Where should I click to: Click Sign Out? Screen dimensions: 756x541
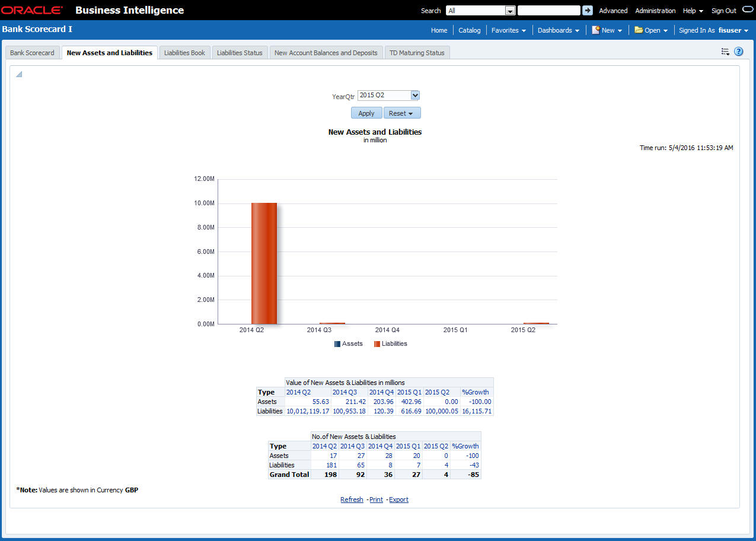[x=723, y=11]
